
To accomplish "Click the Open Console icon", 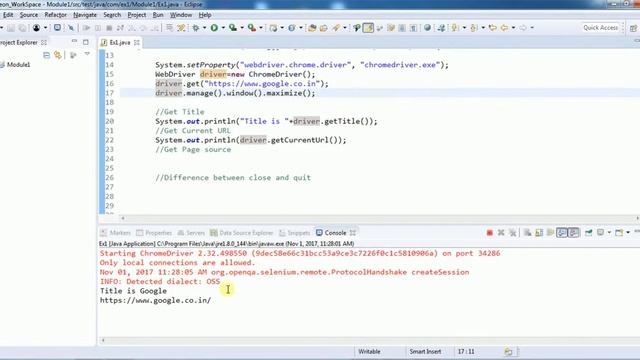I will click(x=619, y=233).
